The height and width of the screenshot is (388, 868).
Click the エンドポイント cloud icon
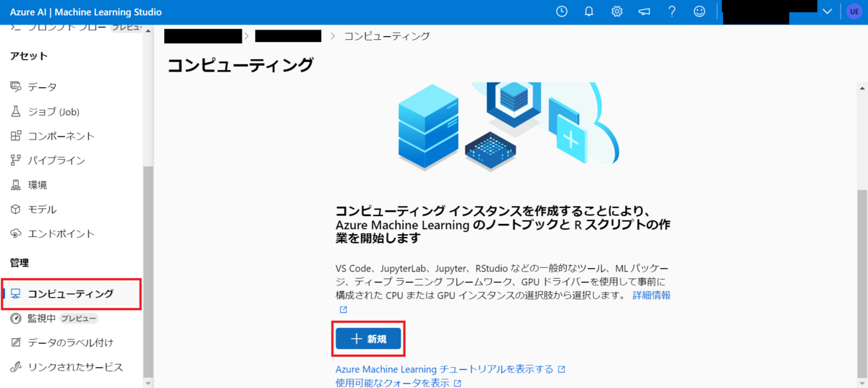click(x=16, y=234)
